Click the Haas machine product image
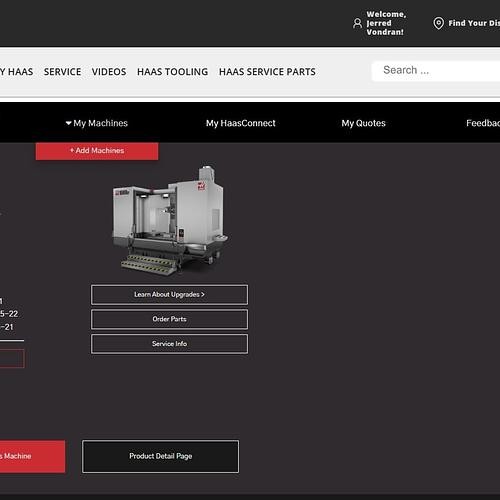The image size is (500, 500). pos(170,220)
